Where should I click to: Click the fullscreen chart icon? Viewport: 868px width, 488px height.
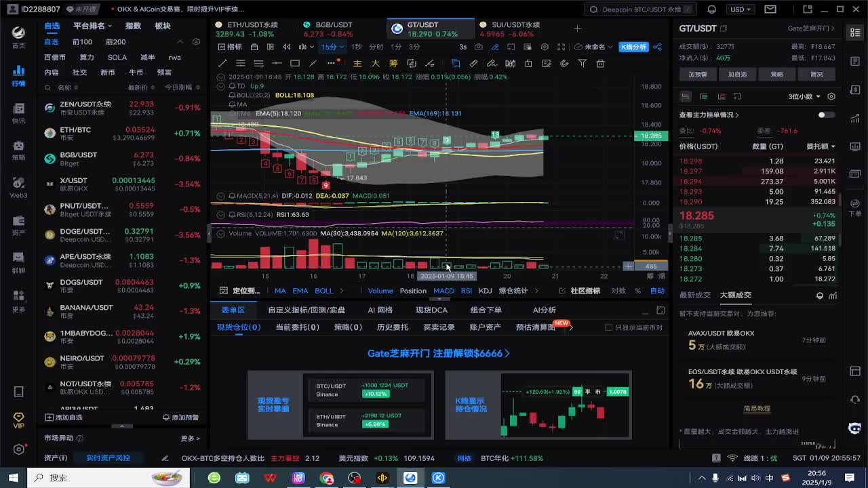click(561, 47)
